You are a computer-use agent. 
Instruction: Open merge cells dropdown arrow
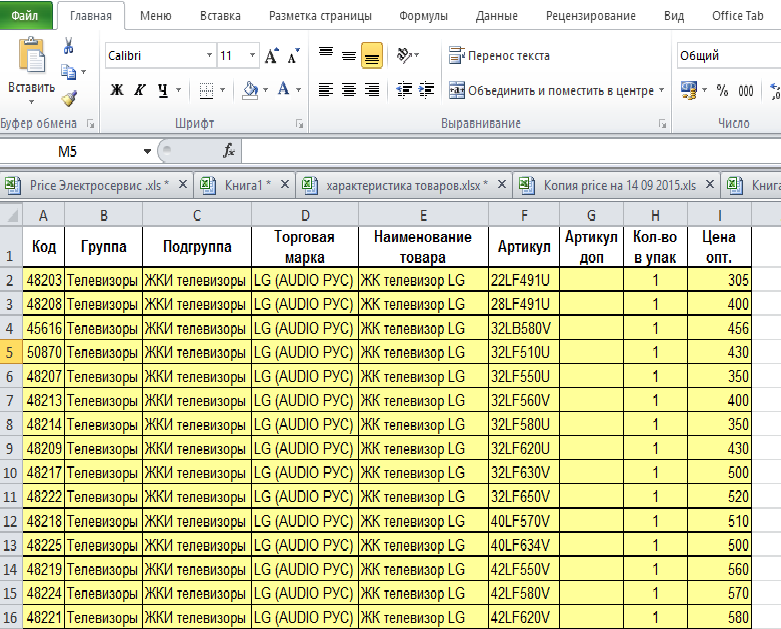[x=661, y=91]
